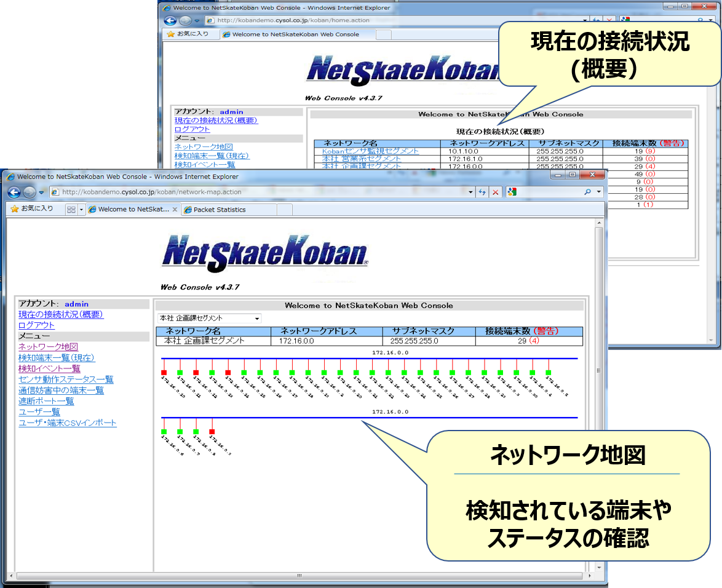The image size is (722, 588).
Task: Click green node 172.16.0.30 on map
Action: point(517,373)
